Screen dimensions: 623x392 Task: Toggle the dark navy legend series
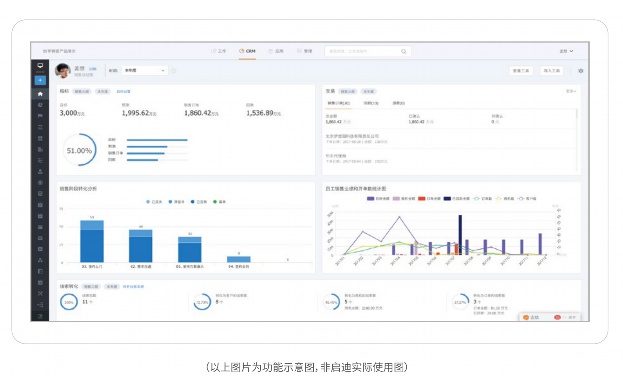pyautogui.click(x=457, y=198)
